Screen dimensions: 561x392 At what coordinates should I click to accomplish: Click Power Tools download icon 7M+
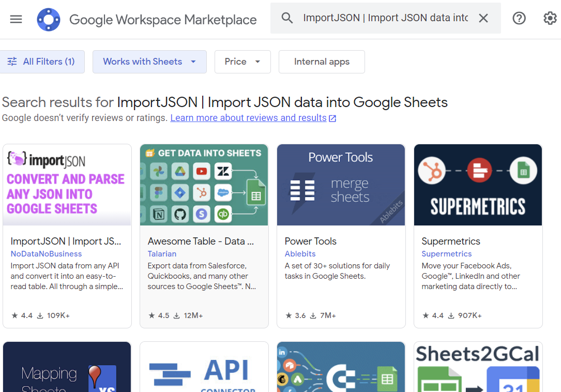point(313,315)
